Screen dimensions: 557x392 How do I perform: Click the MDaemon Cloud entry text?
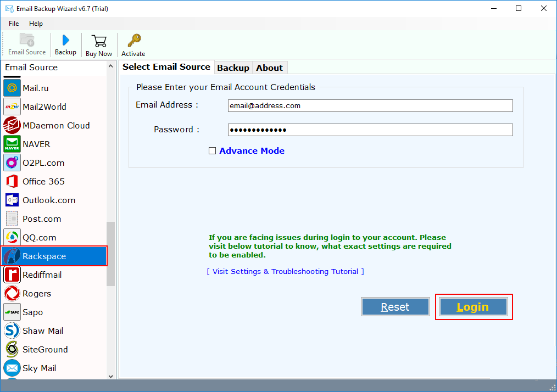point(56,125)
